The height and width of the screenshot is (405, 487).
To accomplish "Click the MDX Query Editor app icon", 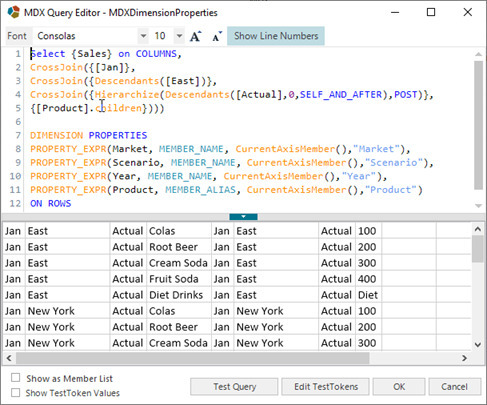I will click(x=14, y=12).
